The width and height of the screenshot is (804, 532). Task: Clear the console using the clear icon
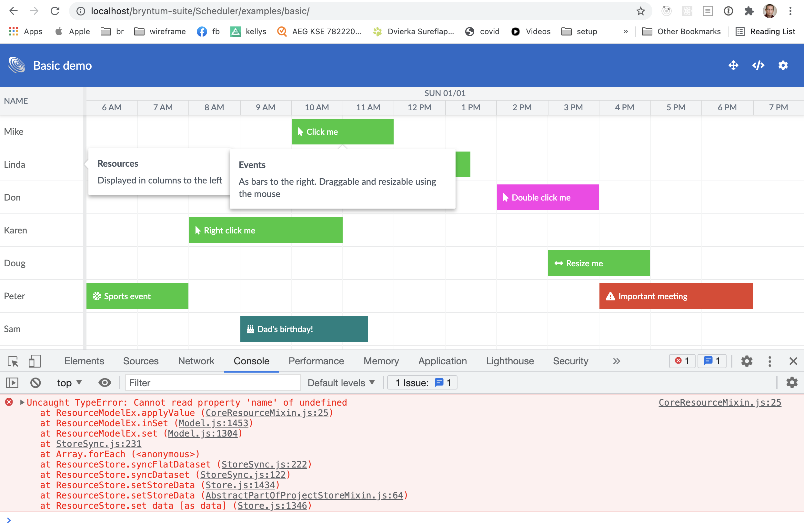click(x=35, y=382)
